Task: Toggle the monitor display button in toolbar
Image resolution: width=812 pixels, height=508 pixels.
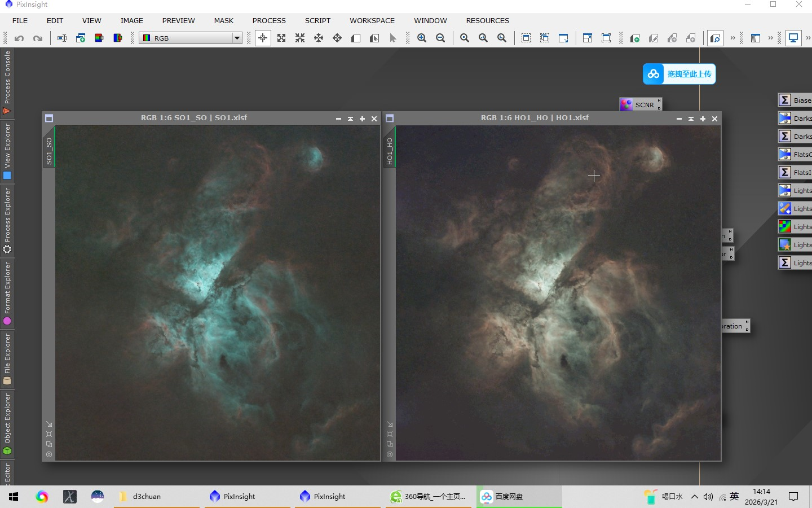Action: point(793,38)
